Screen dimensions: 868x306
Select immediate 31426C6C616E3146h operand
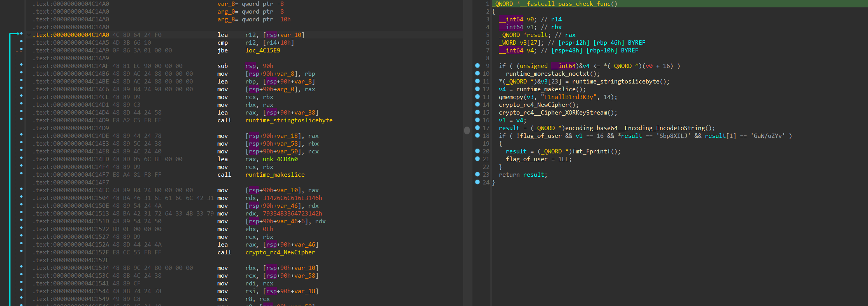292,198
